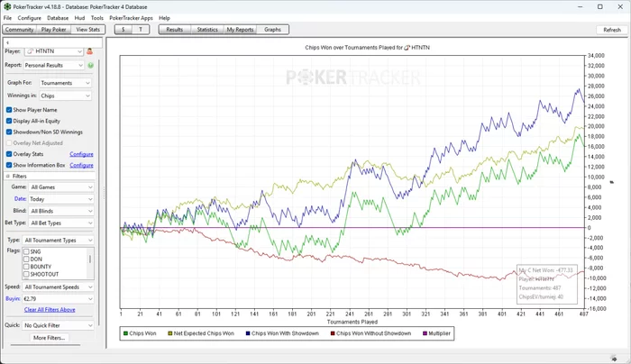The width and height of the screenshot is (631, 364).
Task: Open the Help menu
Action: [164, 18]
